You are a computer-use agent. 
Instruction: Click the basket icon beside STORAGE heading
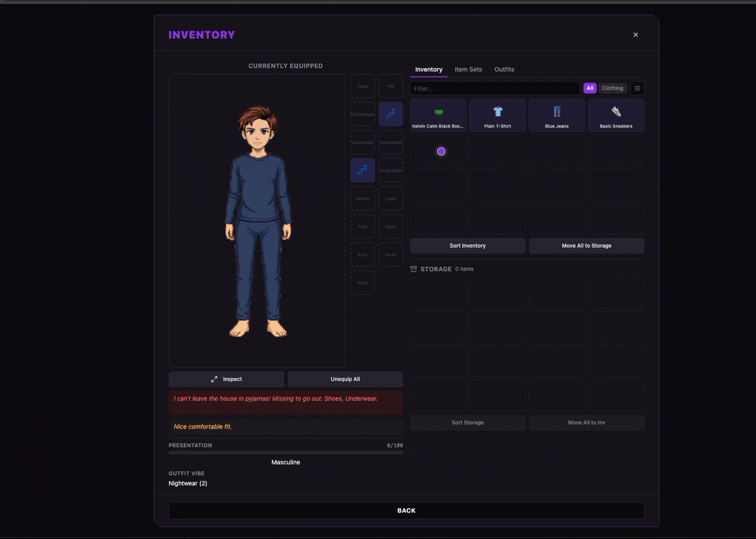coord(413,268)
